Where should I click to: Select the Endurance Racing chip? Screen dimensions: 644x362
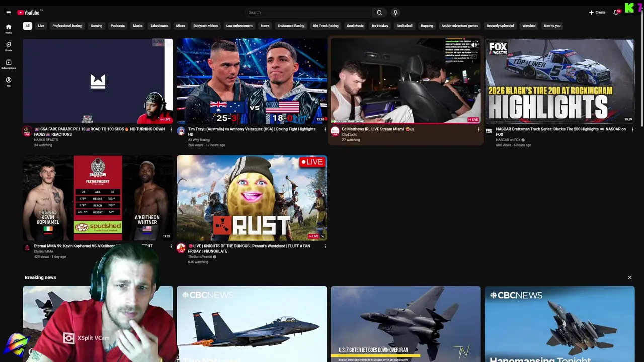pyautogui.click(x=291, y=26)
